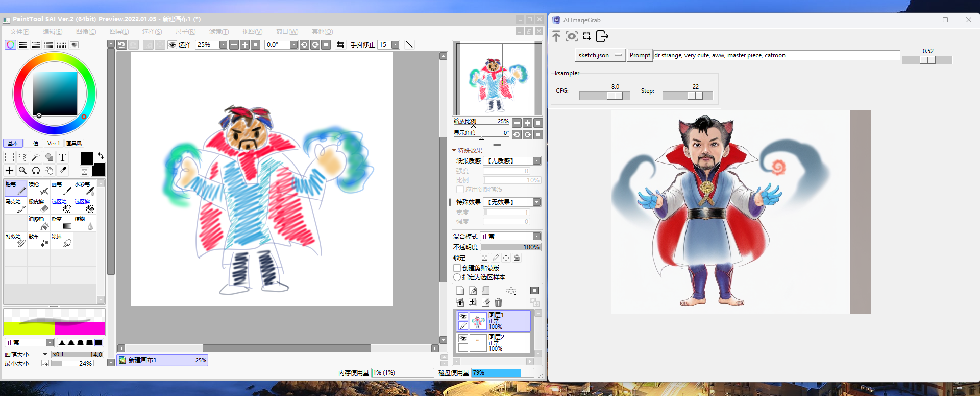Image resolution: width=980 pixels, height=396 pixels.
Task: Select the 指定为选区样本 radio option
Action: click(x=457, y=277)
